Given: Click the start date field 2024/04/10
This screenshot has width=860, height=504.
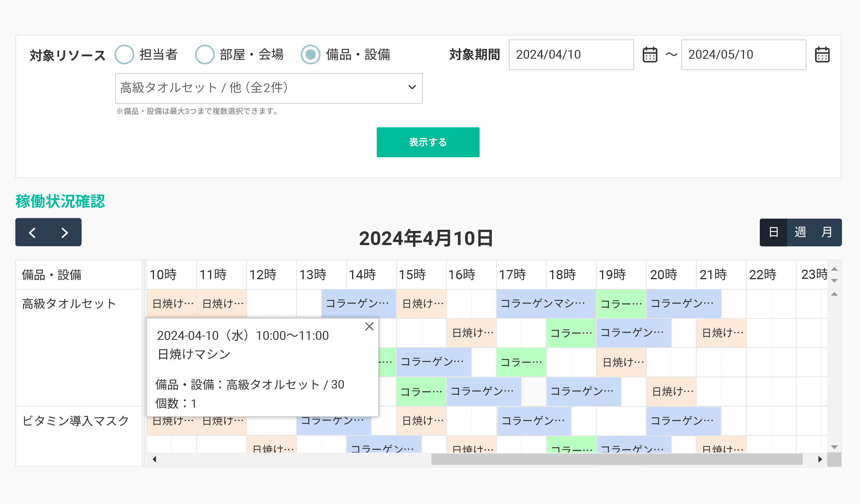Looking at the screenshot, I should tap(571, 54).
